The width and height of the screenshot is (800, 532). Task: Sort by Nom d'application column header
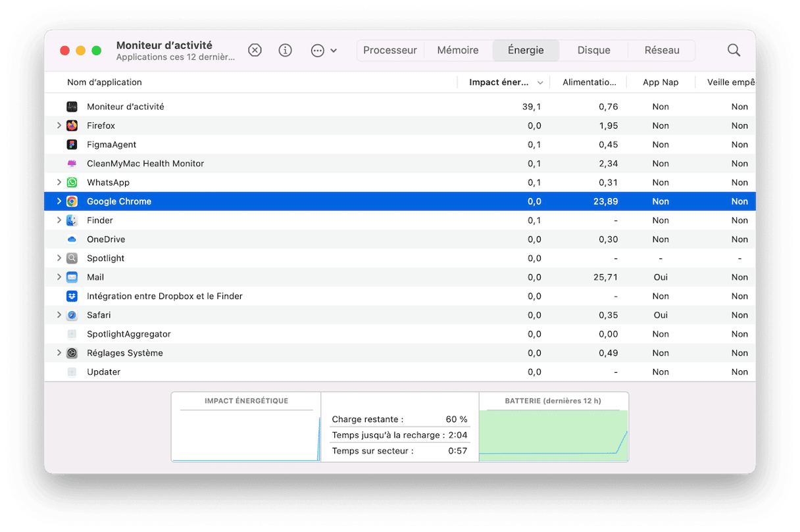coord(105,82)
